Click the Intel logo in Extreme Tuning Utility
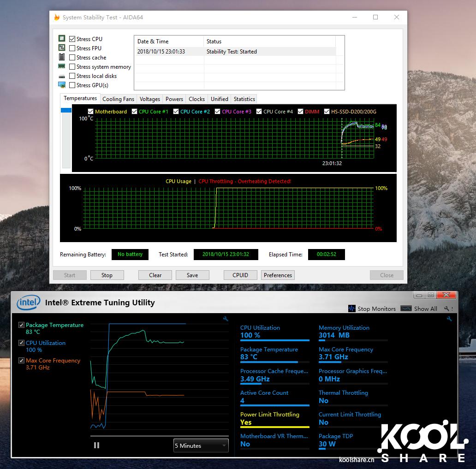The width and height of the screenshot is (476, 469). 28,303
